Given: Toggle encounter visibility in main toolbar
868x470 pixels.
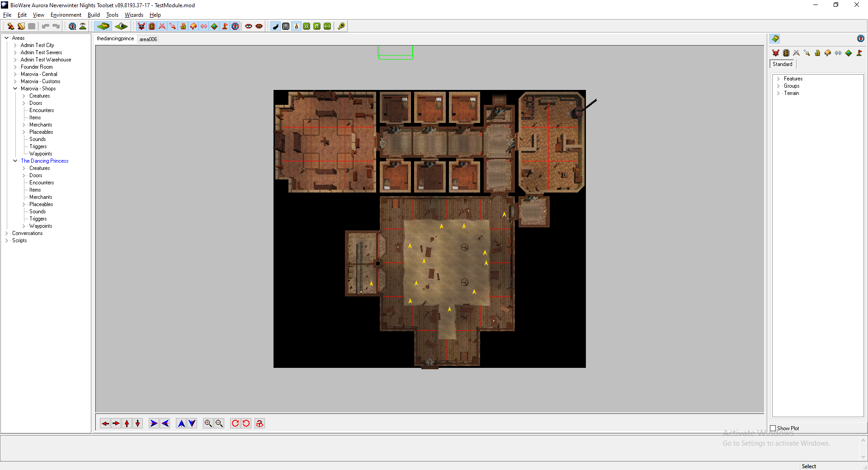Looking at the screenshot, I should coord(162,26).
